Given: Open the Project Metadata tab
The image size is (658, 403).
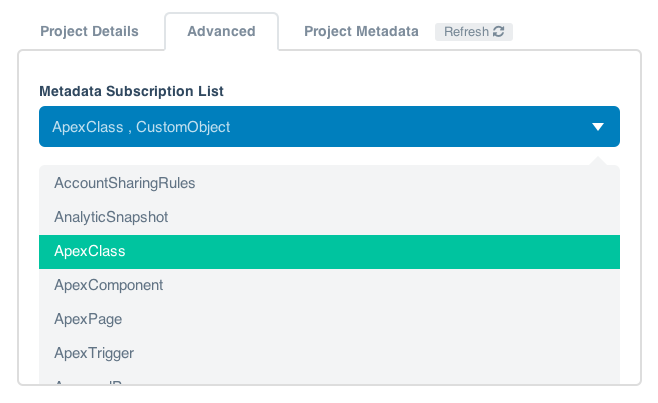Looking at the screenshot, I should (x=361, y=31).
